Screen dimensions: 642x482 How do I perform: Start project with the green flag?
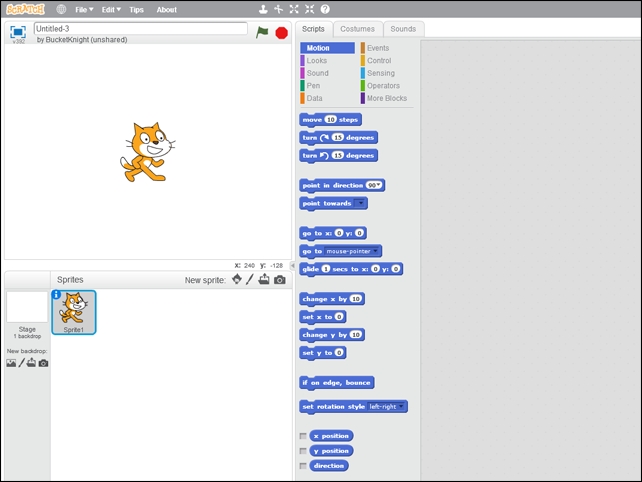click(262, 32)
